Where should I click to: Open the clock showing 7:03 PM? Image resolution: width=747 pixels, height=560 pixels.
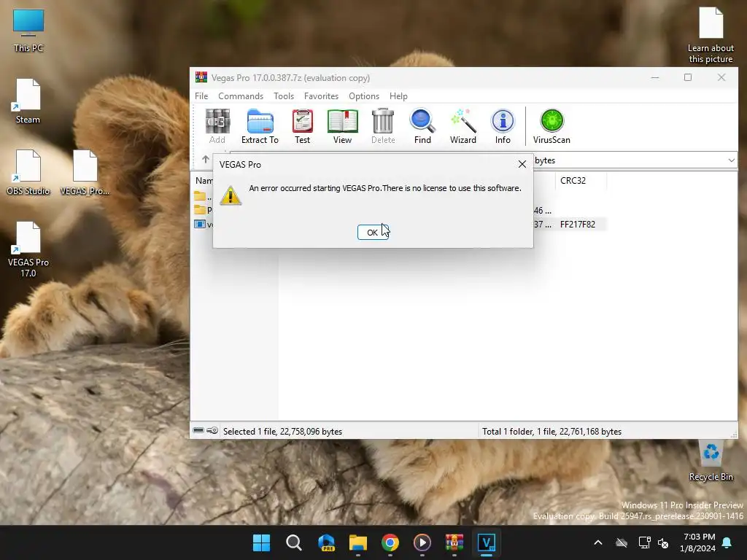tap(697, 542)
